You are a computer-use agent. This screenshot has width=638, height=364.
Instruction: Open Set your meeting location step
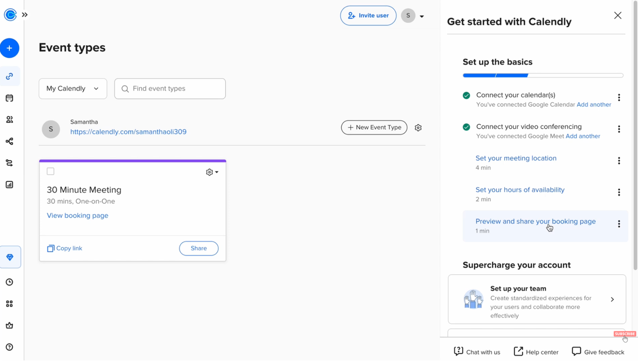(516, 158)
